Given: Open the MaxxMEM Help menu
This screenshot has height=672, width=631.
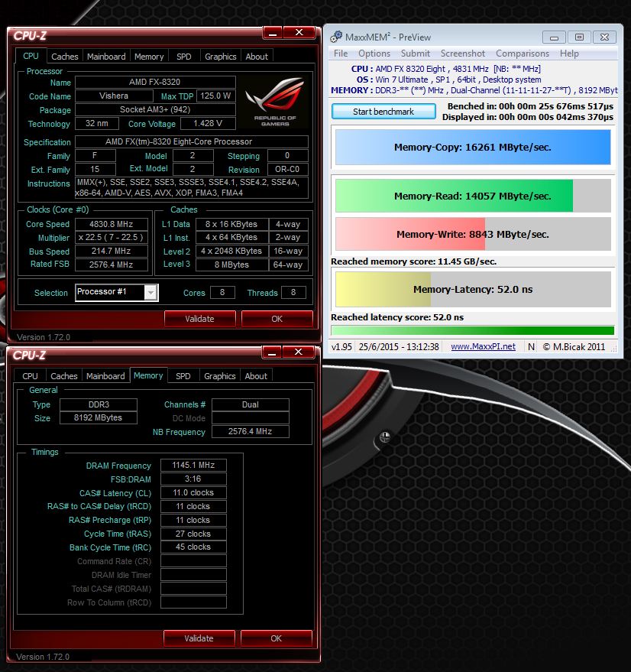Looking at the screenshot, I should coord(569,54).
